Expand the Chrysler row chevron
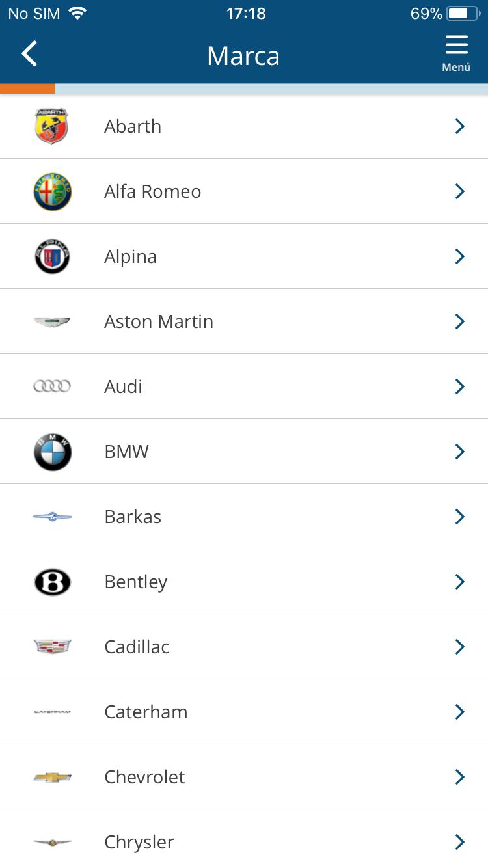488x868 pixels. [x=460, y=842]
